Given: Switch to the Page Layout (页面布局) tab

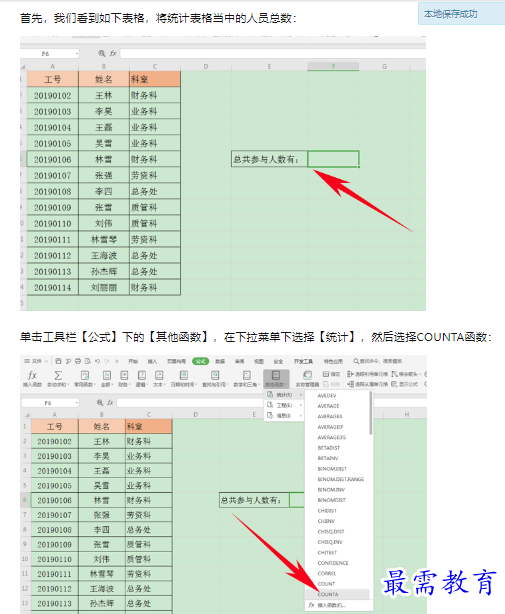Looking at the screenshot, I should 177,361.
